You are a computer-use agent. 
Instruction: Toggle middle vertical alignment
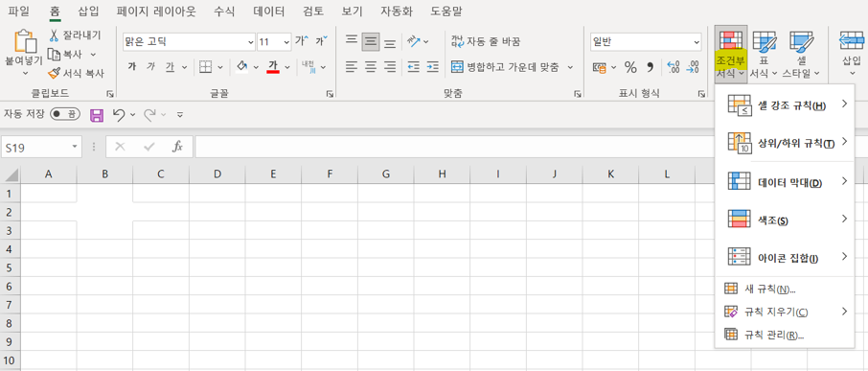[x=371, y=41]
